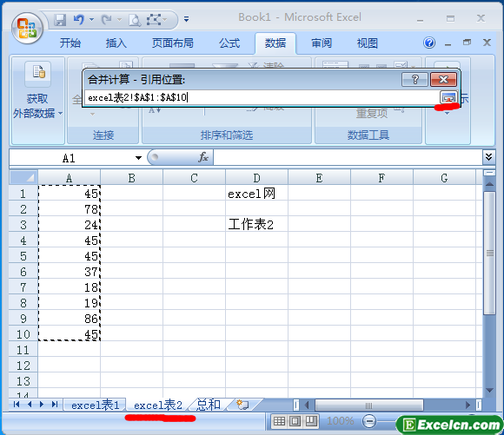504x435 pixels.
Task: Open the 插入 ribbon tab
Action: (x=116, y=43)
